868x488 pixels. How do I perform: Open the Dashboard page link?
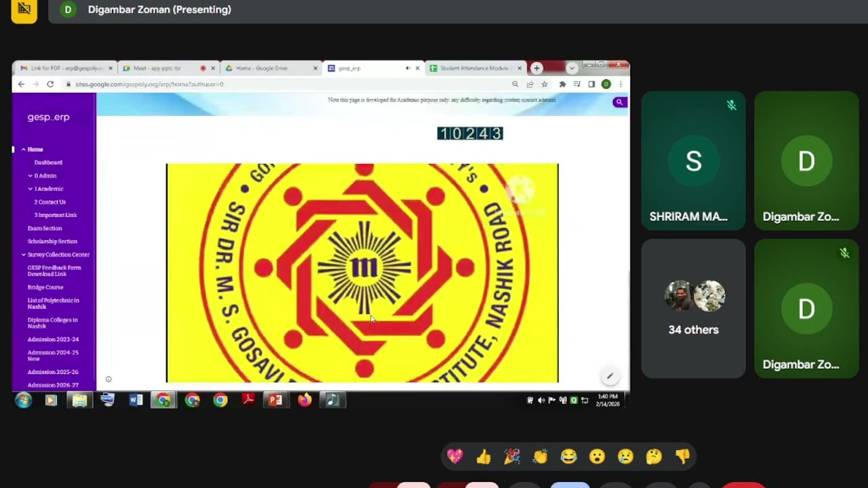pos(48,163)
